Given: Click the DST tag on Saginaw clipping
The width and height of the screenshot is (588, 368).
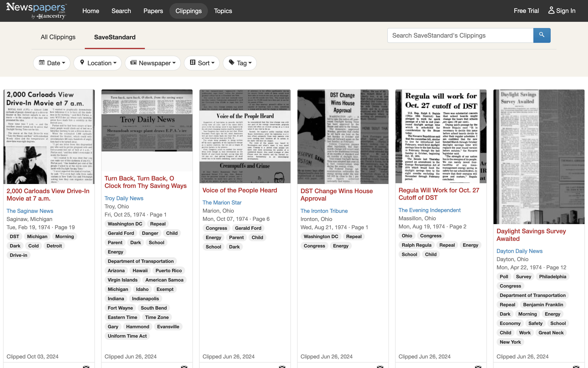Looking at the screenshot, I should pos(14,237).
